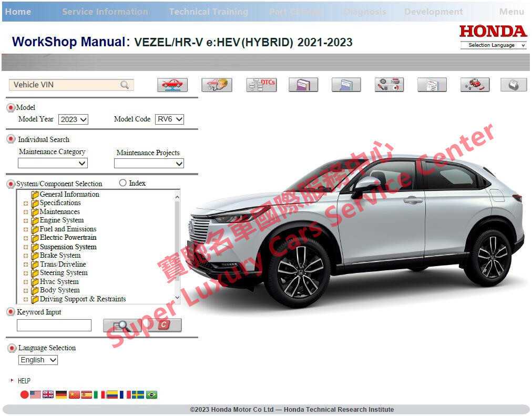Open the Maintenance Category dropdown

(x=53, y=163)
